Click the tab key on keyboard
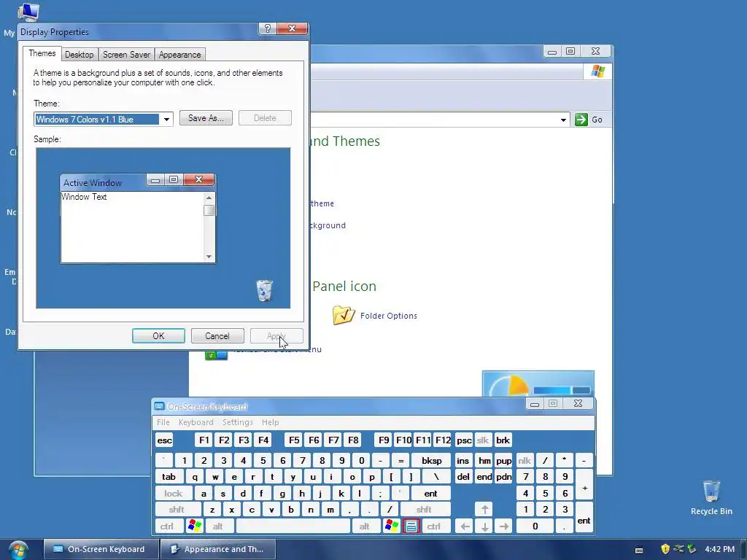Screen dimensions: 747x560 (x=169, y=477)
